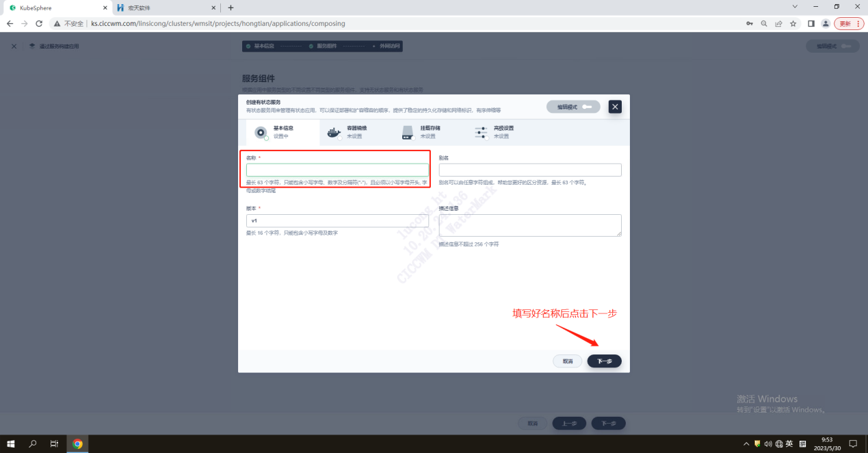Screen dimensions: 868x453
Task: Go forward in browser history
Action: coord(25,23)
